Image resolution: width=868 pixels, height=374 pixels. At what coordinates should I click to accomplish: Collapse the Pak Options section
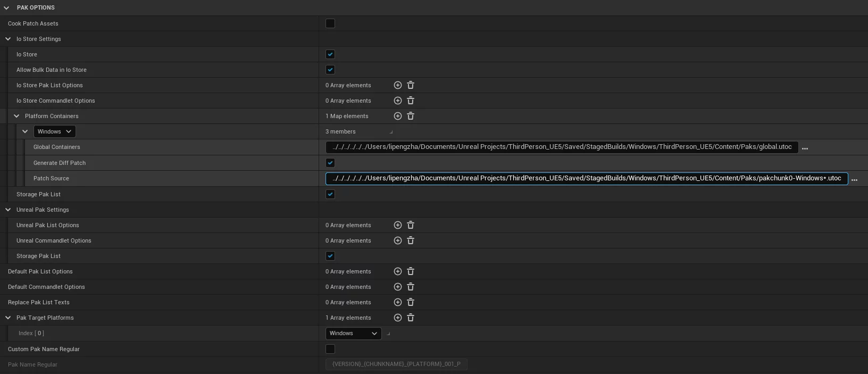pos(6,7)
